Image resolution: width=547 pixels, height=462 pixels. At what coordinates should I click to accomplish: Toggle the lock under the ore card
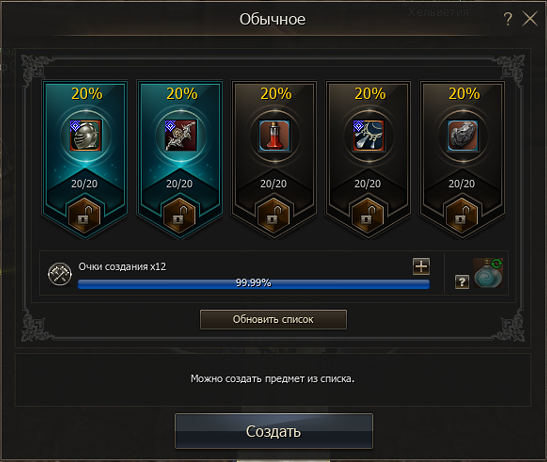tap(462, 216)
